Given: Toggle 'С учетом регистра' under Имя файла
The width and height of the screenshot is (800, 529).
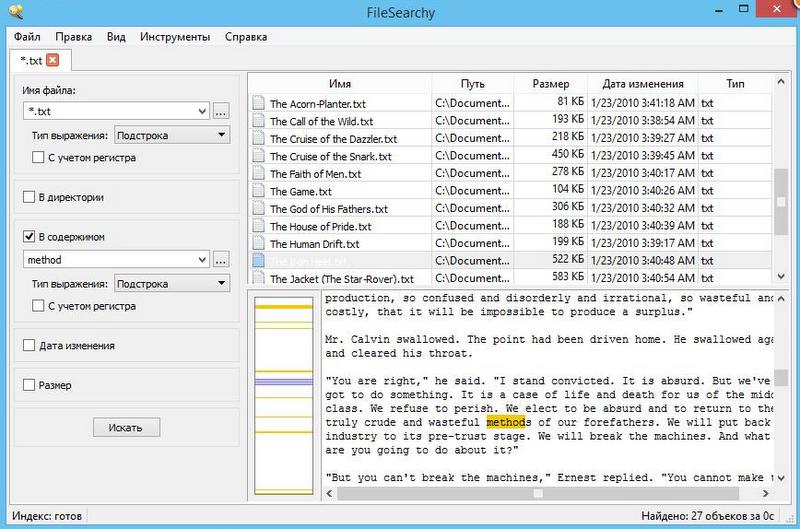Looking at the screenshot, I should tap(38, 157).
